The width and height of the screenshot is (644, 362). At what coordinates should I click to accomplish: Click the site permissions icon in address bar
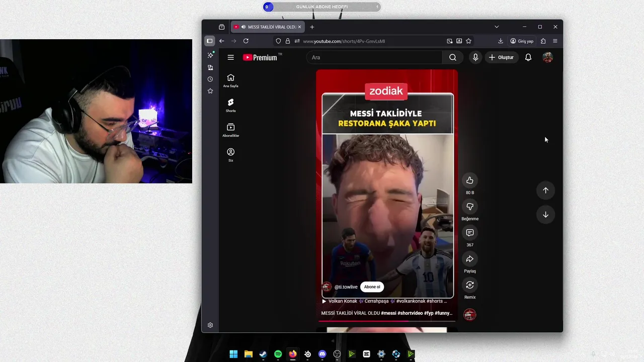click(x=297, y=41)
